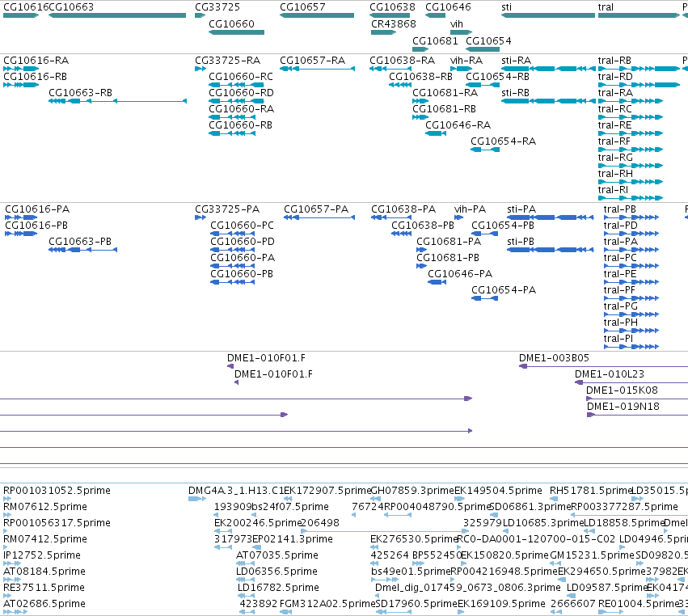
Task: Click transcript sti-RA label
Action: (x=516, y=60)
